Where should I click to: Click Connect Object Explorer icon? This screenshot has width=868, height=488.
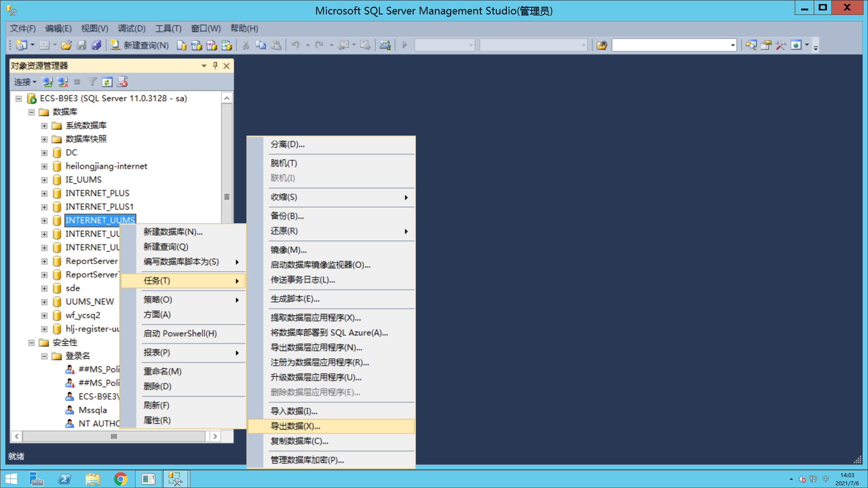tap(47, 82)
